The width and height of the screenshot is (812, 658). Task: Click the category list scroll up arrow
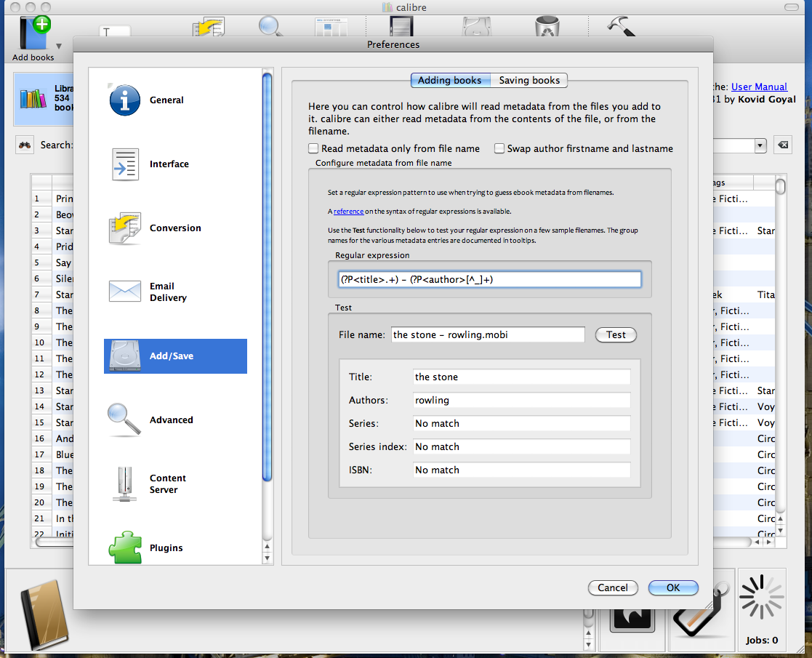(x=268, y=546)
